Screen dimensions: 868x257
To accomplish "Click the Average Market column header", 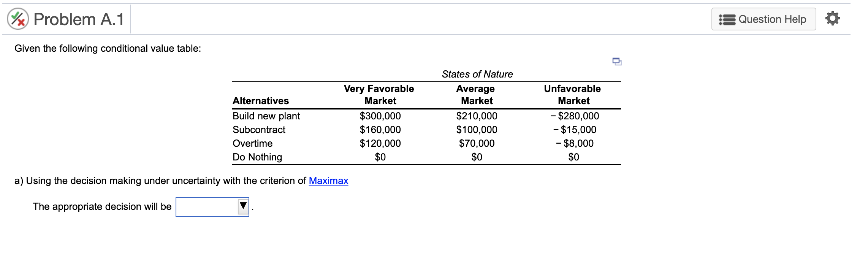I will click(x=476, y=95).
